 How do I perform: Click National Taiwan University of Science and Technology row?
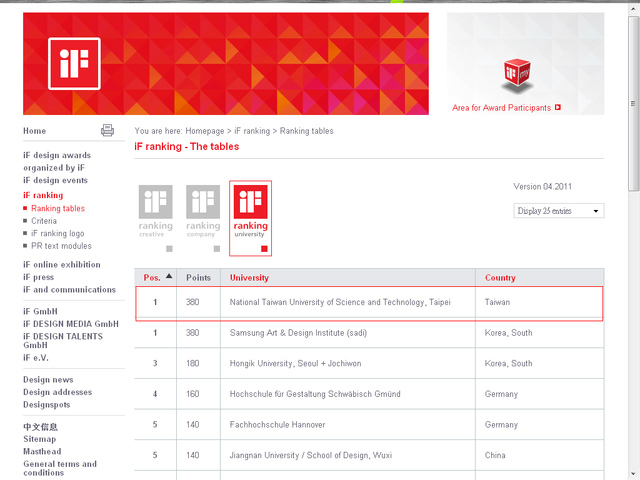(x=369, y=302)
